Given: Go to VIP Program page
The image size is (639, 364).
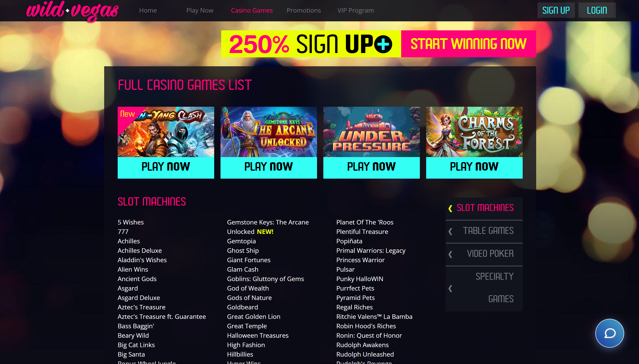Looking at the screenshot, I should pyautogui.click(x=355, y=10).
